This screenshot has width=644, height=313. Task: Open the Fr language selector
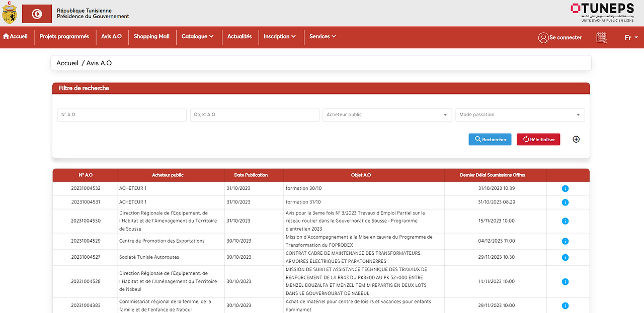coord(631,38)
